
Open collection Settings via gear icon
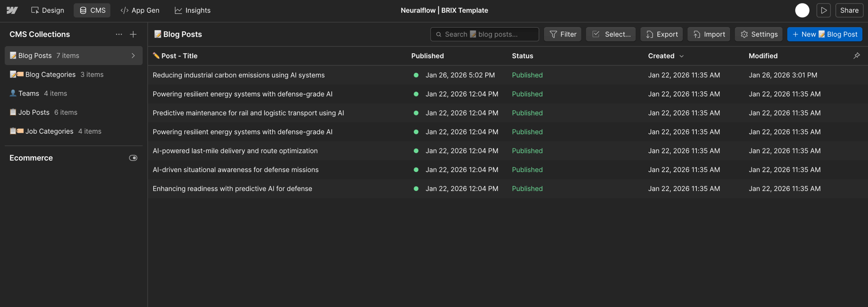click(744, 34)
